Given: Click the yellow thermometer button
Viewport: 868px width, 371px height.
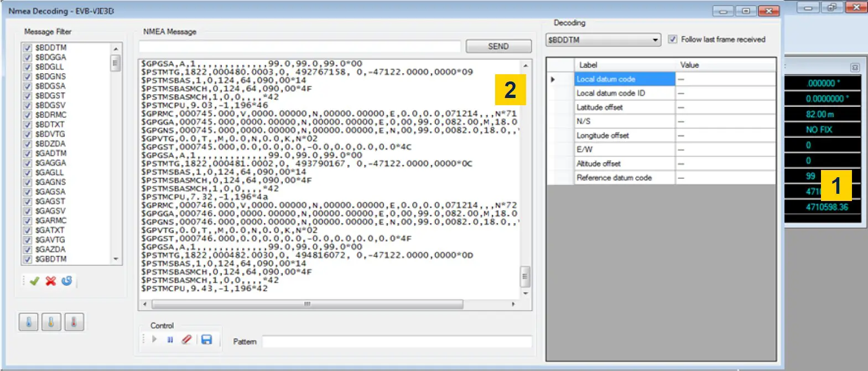Looking at the screenshot, I should 51,322.
